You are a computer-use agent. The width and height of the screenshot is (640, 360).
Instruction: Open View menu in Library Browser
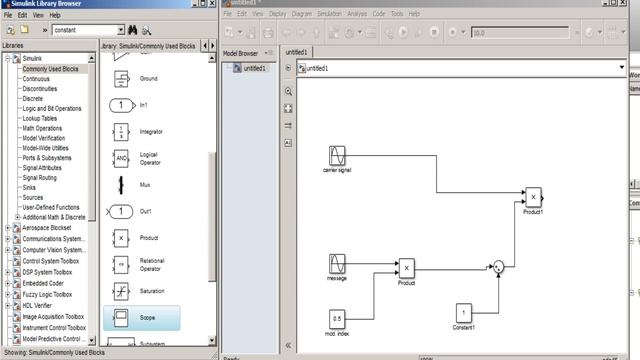coord(38,15)
